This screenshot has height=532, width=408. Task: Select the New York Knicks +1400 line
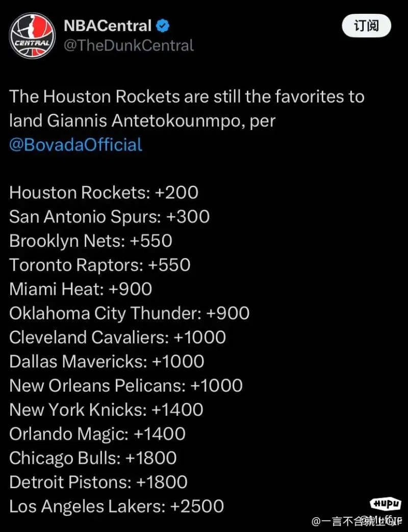click(x=106, y=410)
